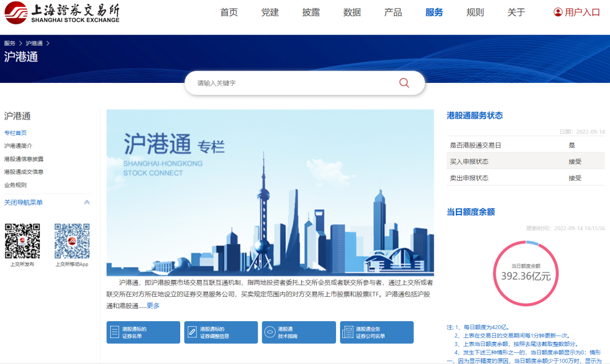Click the 沪港通专栏 banner image
610x364 pixels.
point(270,192)
